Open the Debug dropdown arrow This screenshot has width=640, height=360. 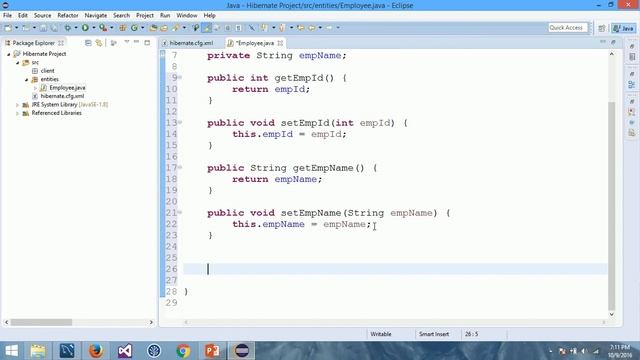[76, 28]
